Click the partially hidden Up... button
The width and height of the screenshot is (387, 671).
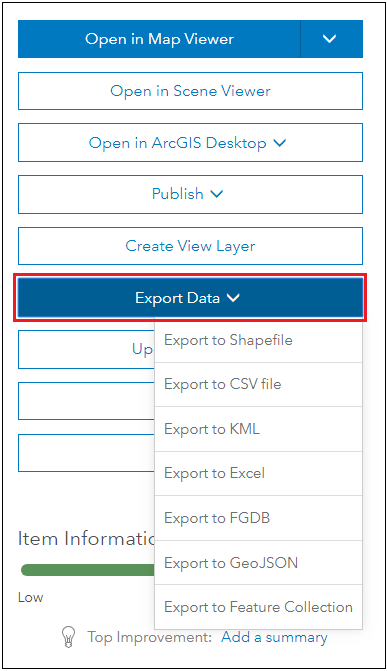pos(86,350)
